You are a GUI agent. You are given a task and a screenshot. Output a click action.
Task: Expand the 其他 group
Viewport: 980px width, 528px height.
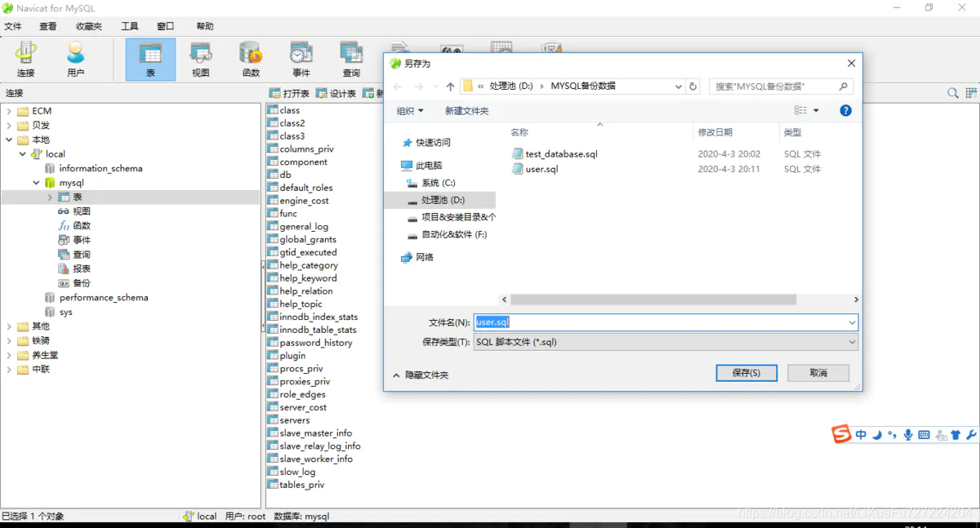[x=9, y=326]
